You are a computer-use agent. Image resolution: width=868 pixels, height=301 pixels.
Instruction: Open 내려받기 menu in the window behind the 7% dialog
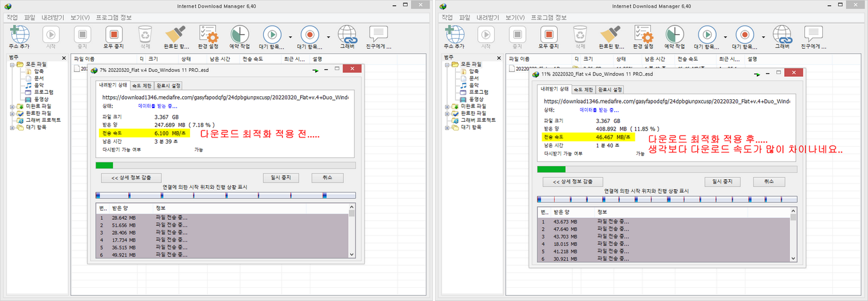coord(53,17)
